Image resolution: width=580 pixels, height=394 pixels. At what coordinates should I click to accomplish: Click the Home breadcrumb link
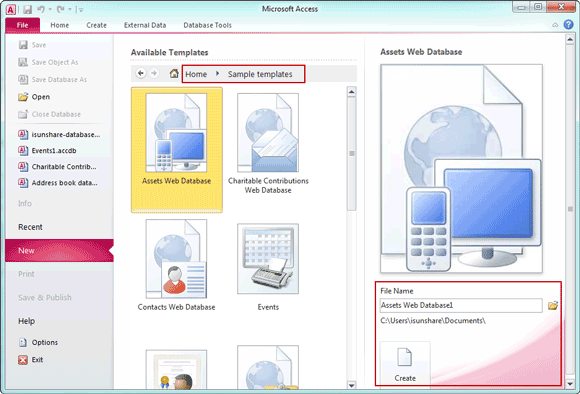(196, 74)
